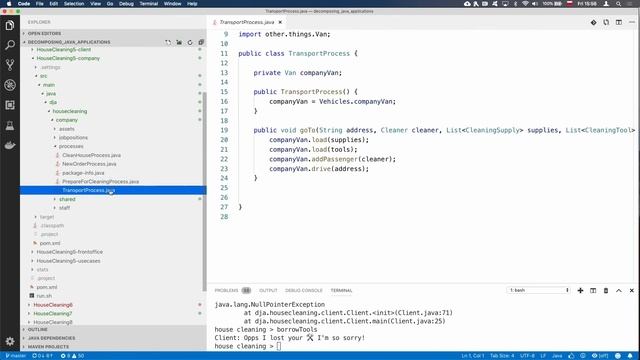This screenshot has height=360, width=640.
Task: Expand the OUTLINE section
Action: pyautogui.click(x=113, y=329)
